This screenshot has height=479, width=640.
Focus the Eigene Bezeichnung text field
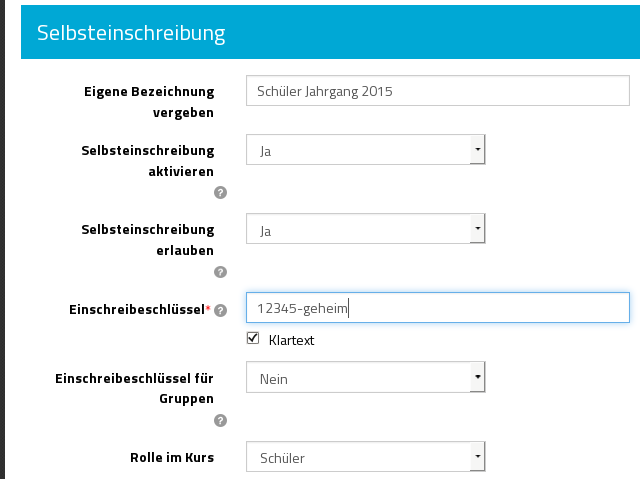(437, 90)
